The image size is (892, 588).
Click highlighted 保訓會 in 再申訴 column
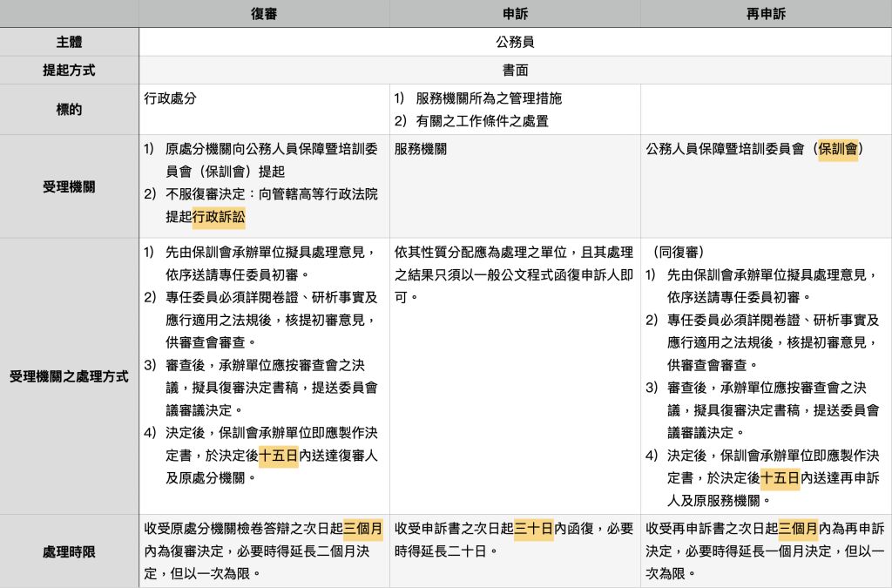[x=837, y=149]
